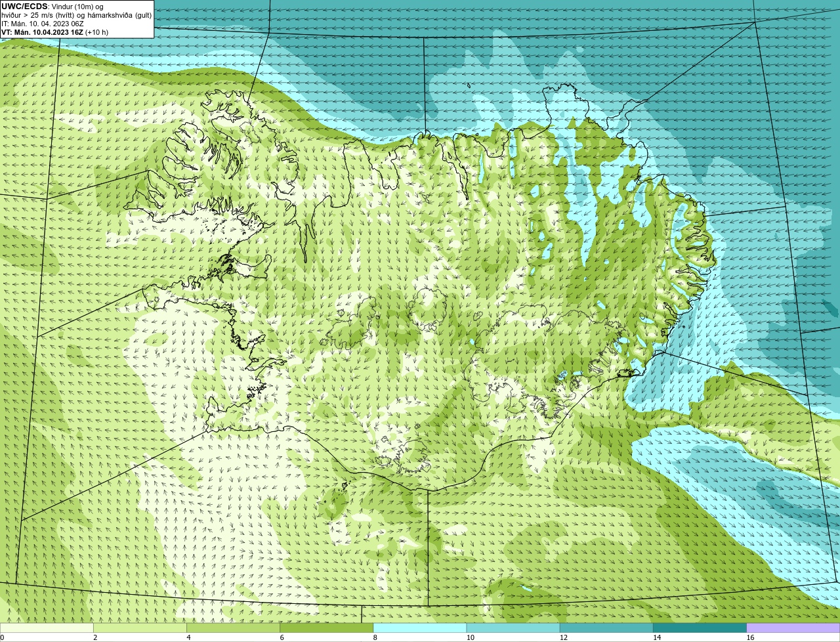The image size is (840, 642).
Task: Click the legend scale label "4"
Action: 188,637
